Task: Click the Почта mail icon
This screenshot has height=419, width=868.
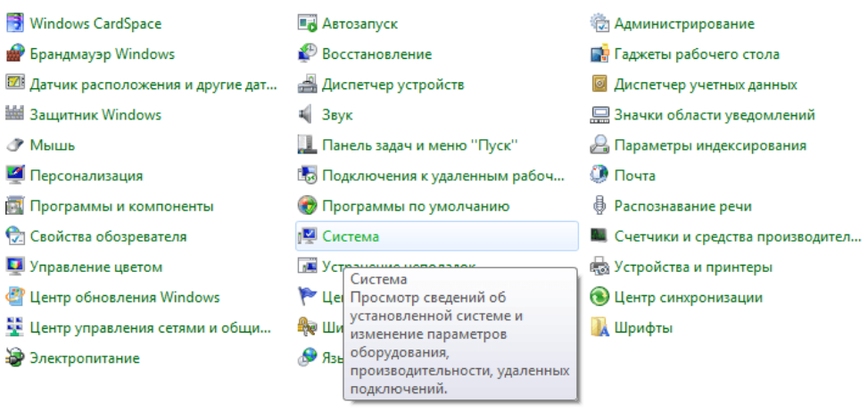Action: (x=599, y=176)
